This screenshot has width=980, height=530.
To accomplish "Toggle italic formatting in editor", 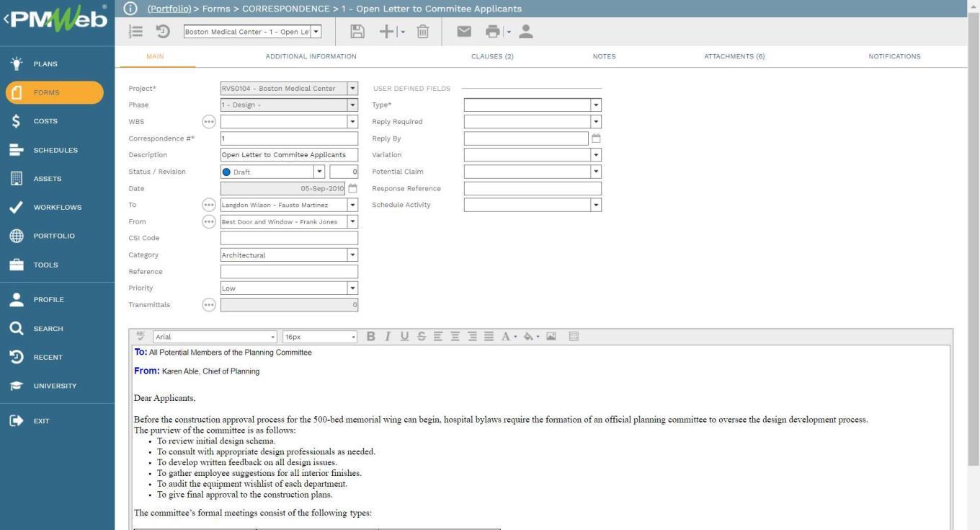I will pos(388,336).
